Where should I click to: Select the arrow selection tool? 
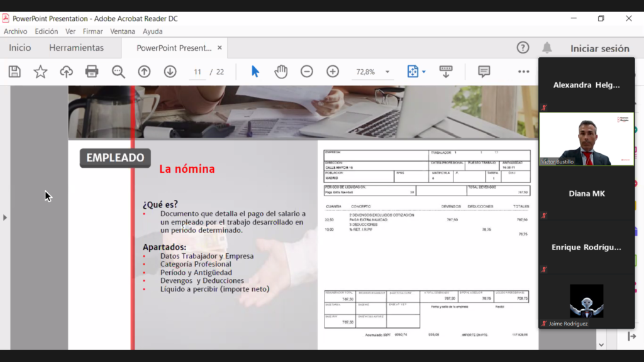click(x=255, y=72)
